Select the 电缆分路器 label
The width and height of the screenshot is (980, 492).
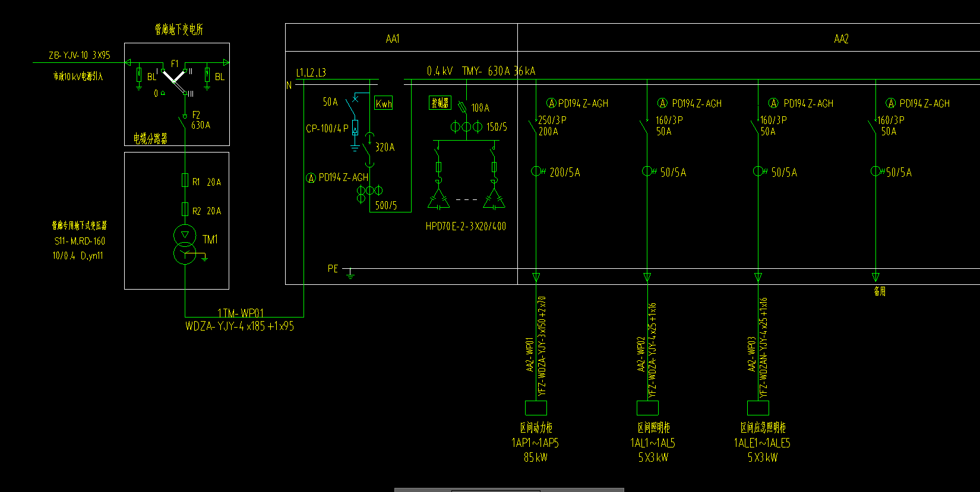pos(150,139)
